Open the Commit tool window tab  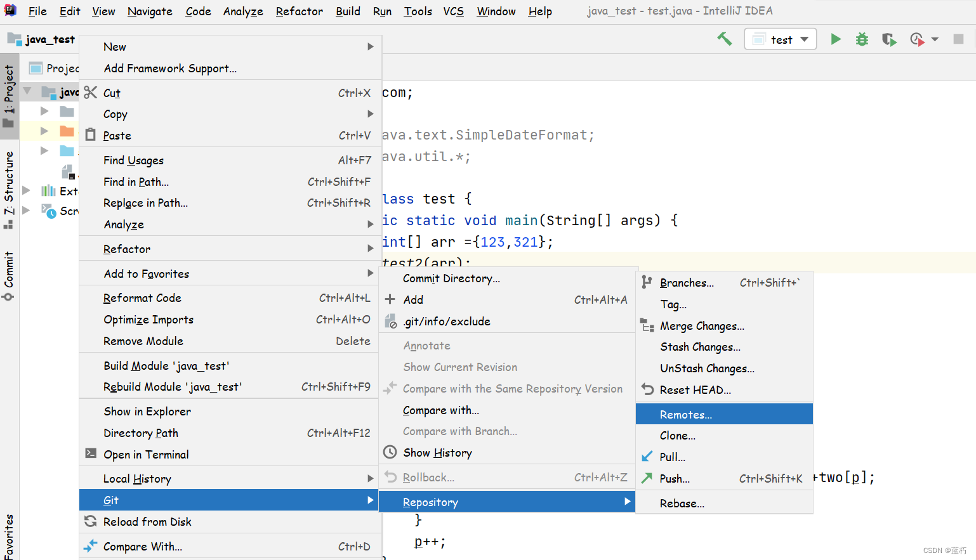pyautogui.click(x=9, y=275)
